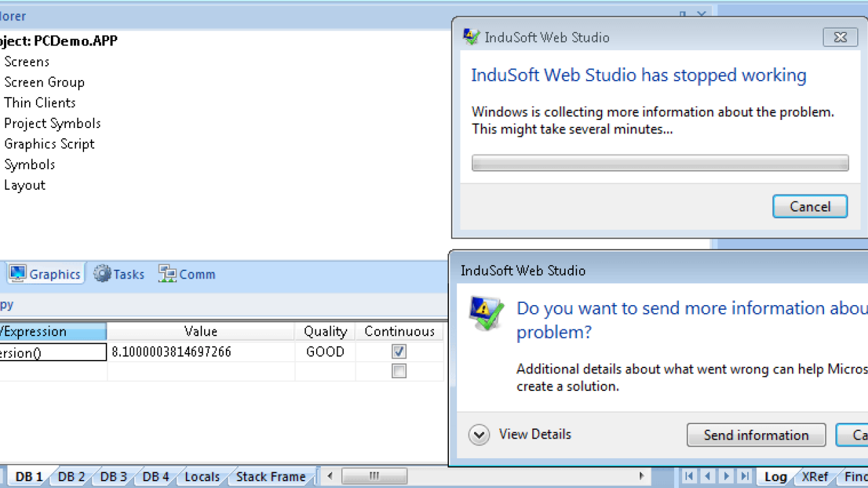The width and height of the screenshot is (868, 488).
Task: Select Symbols tree item
Action: (x=29, y=164)
